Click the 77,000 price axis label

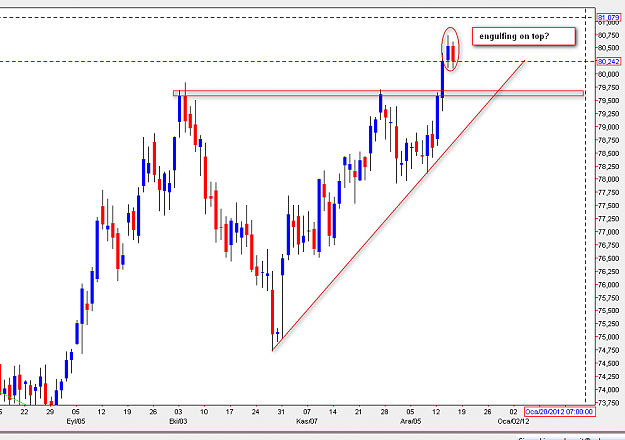(608, 232)
